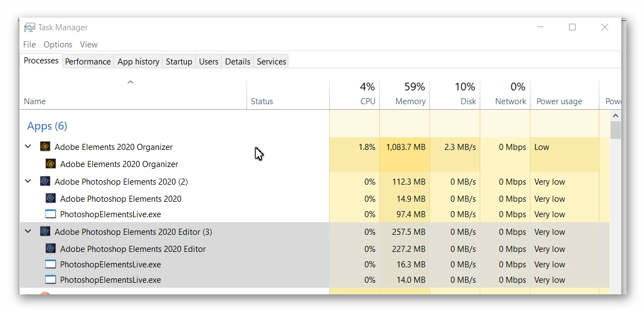The width and height of the screenshot is (644, 312).
Task: Select the Processes tab
Action: (41, 61)
